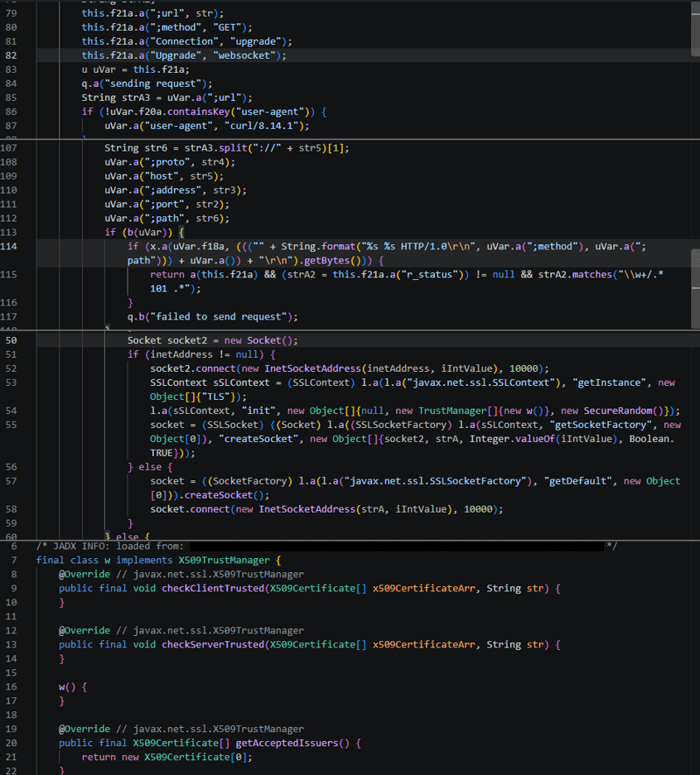Image resolution: width=700 pixels, height=775 pixels.
Task: Click the getAcceptedIssuers method name
Action: (x=287, y=743)
